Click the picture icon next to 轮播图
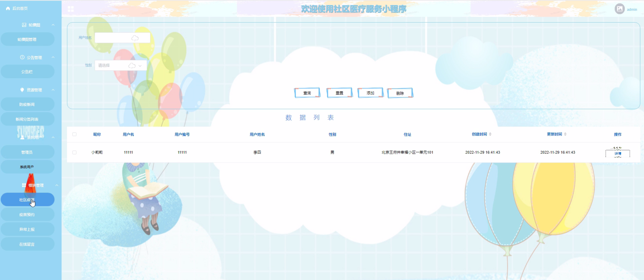The width and height of the screenshot is (644, 280). pyautogui.click(x=24, y=25)
